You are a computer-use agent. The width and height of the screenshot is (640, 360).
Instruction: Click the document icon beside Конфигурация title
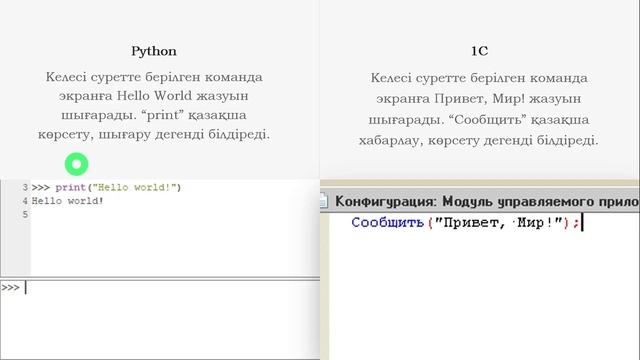click(323, 201)
